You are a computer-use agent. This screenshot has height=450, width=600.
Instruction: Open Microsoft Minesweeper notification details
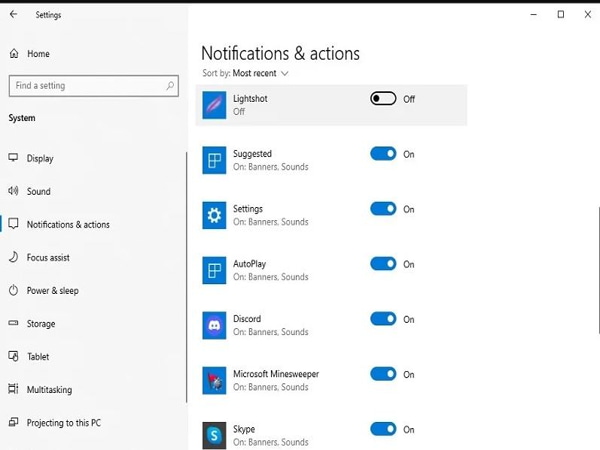(331, 381)
